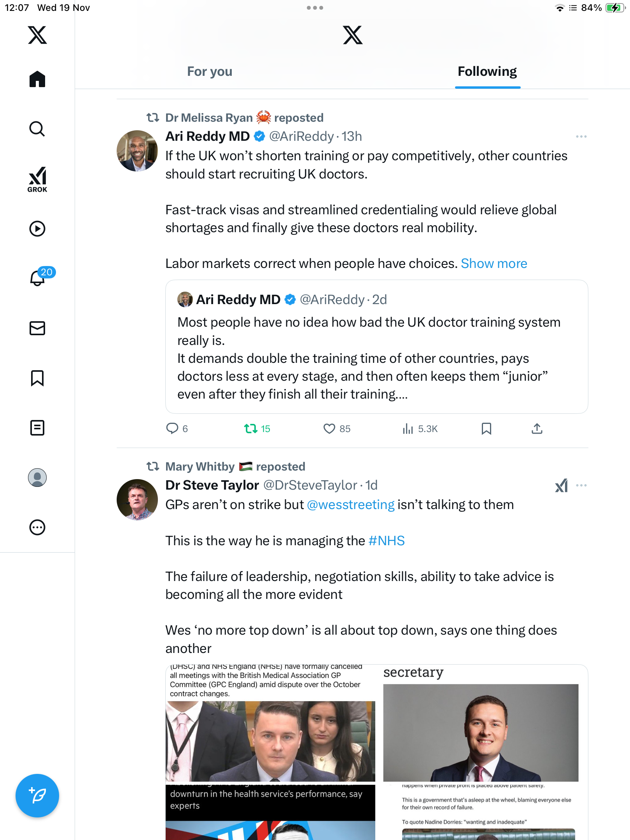Expand post with Show more link
The image size is (630, 840).
[494, 264]
